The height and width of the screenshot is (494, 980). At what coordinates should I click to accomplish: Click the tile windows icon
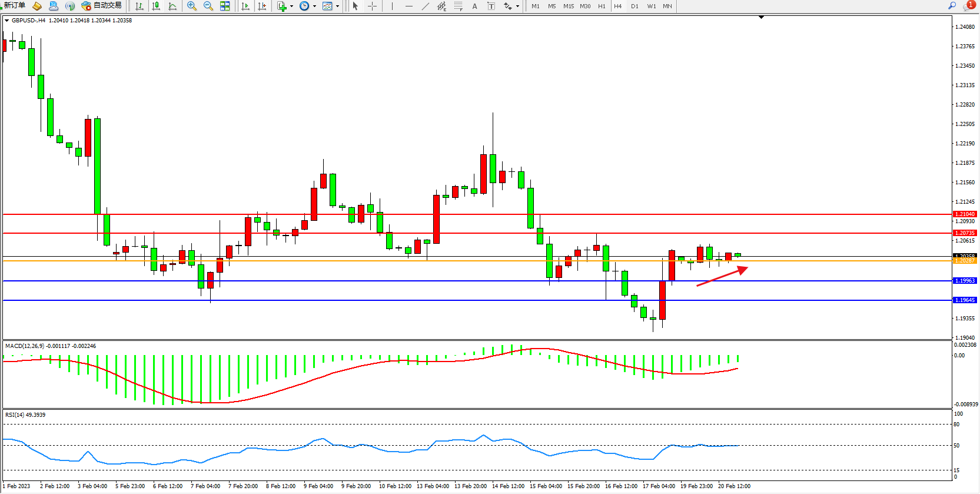pyautogui.click(x=225, y=6)
